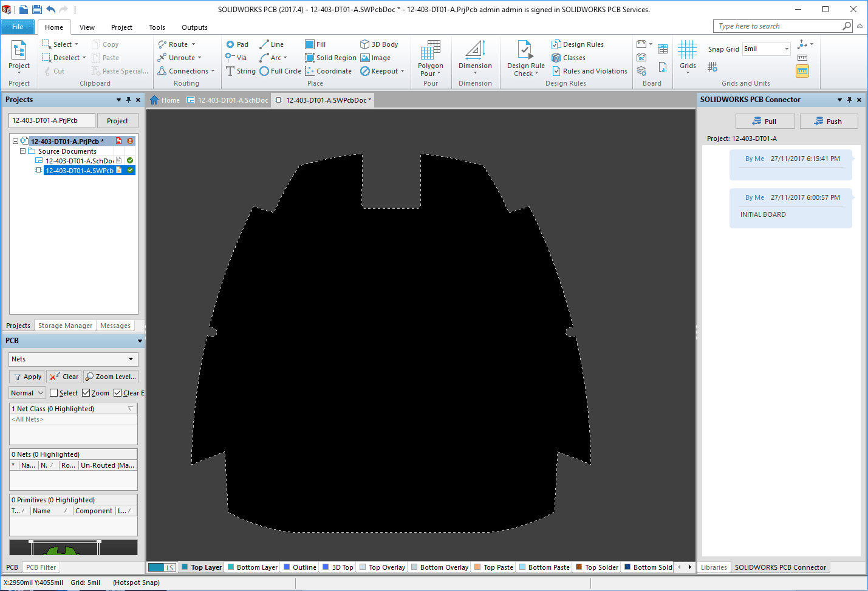
Task: Click the Push button in PCB Connector
Action: pos(829,121)
